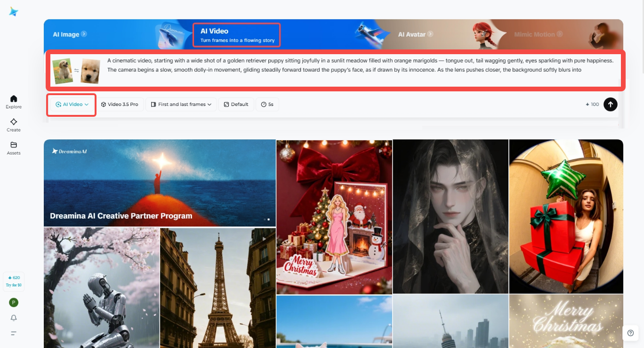This screenshot has height=348, width=644.
Task: Open the Dreamina AI Creative Partner Program banner
Action: 160,183
